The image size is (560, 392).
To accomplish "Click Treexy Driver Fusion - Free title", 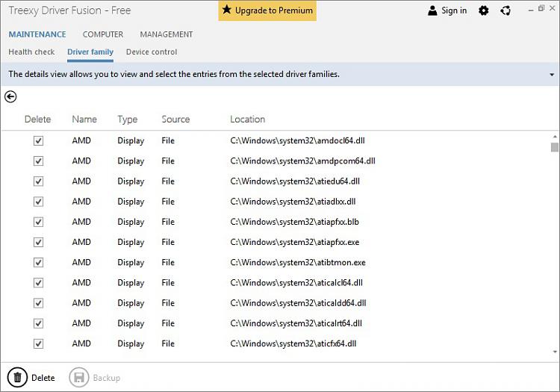I will click(69, 10).
